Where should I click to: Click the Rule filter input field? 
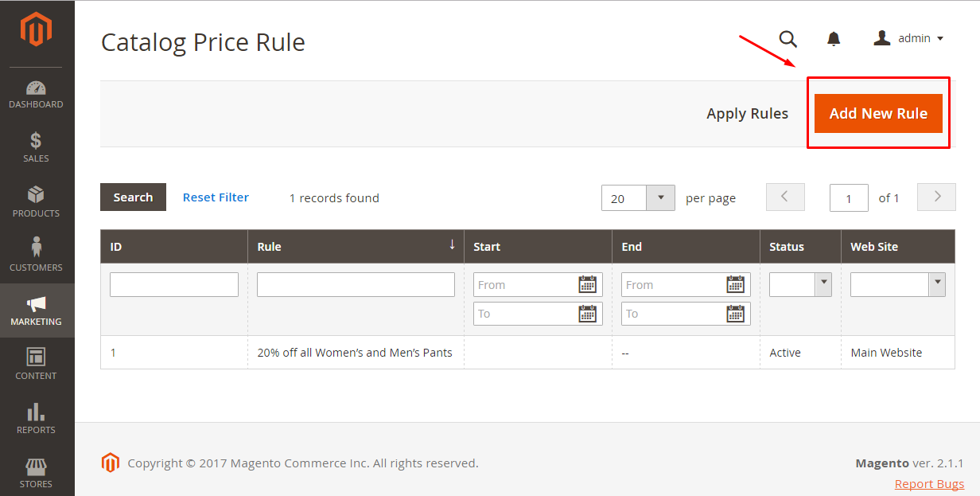pos(356,284)
